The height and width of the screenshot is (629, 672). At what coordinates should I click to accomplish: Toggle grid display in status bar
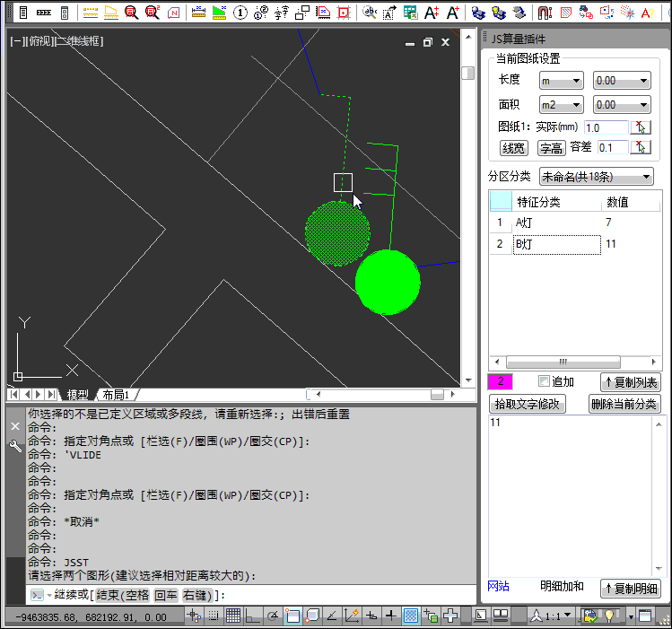tap(233, 616)
